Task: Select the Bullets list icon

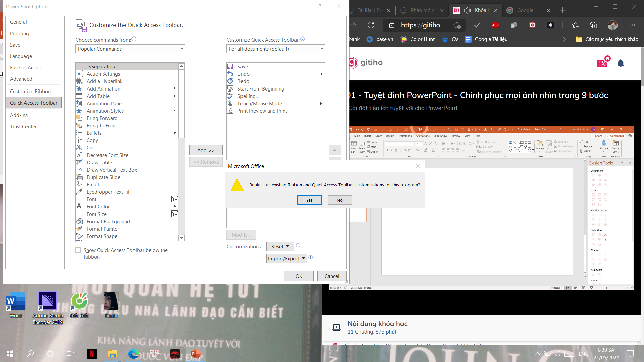Action: click(79, 133)
